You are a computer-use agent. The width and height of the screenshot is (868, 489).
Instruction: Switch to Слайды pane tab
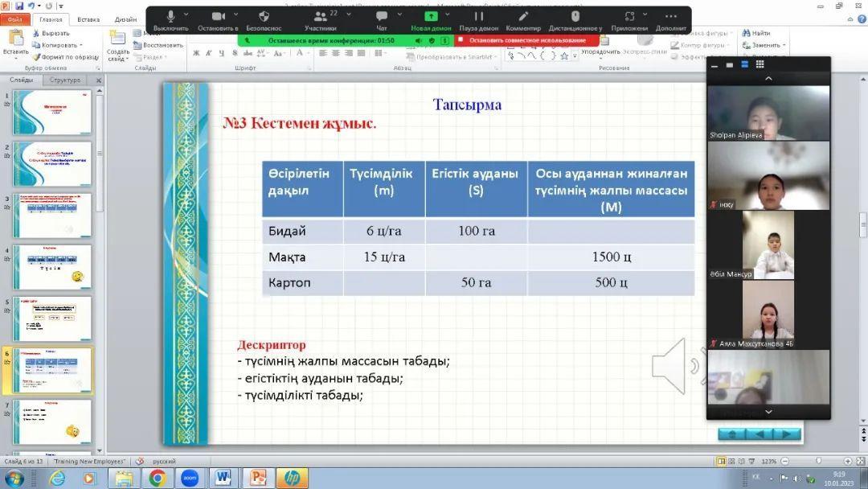(x=22, y=80)
